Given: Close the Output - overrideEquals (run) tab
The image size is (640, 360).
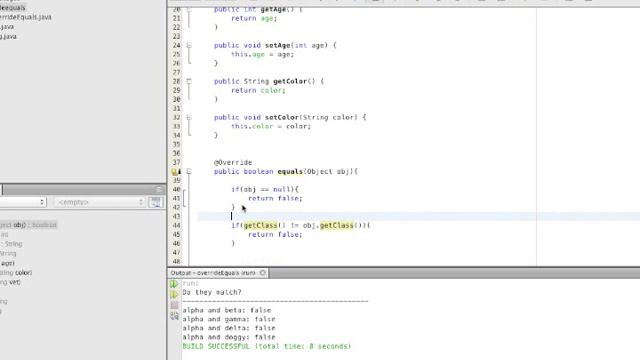Looking at the screenshot, I should (x=262, y=273).
